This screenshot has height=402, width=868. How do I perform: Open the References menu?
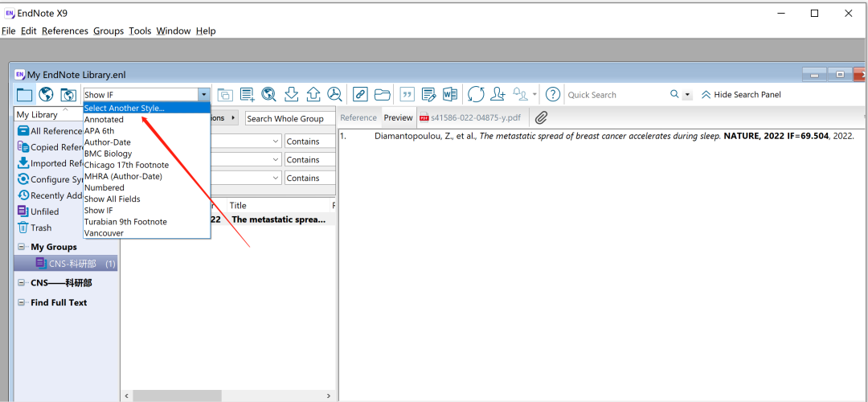click(x=65, y=31)
